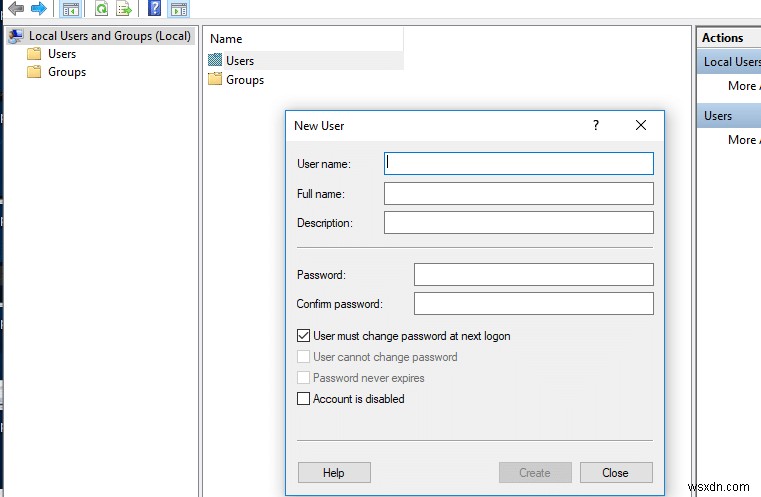Click the Create button
This screenshot has width=761, height=497.
[535, 473]
